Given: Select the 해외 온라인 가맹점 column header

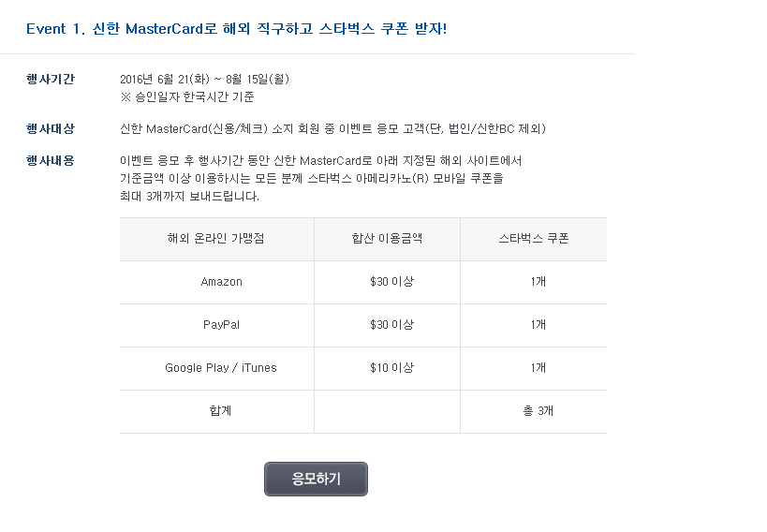Looking at the screenshot, I should 216,239.
